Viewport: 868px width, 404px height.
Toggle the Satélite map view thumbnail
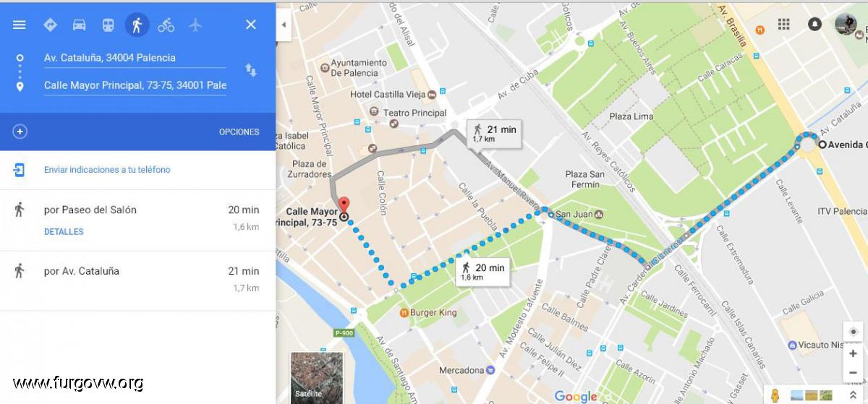(x=317, y=377)
